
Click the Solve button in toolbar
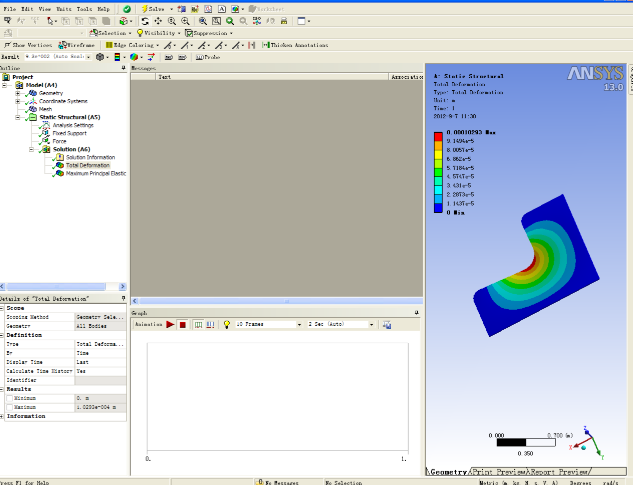(155, 8)
